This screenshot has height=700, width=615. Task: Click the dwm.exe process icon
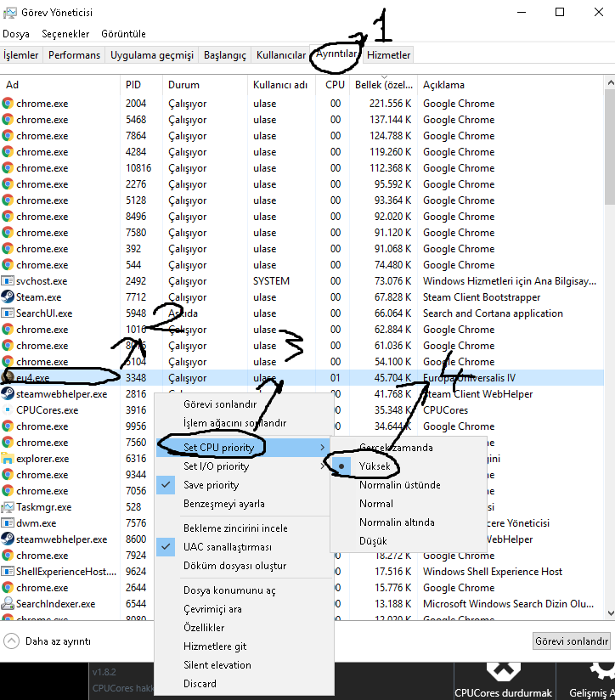7,522
